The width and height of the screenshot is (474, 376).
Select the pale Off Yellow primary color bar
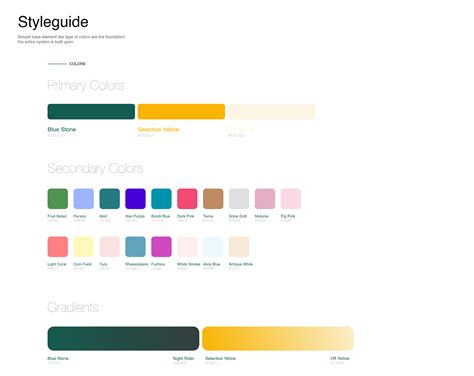[x=271, y=111]
